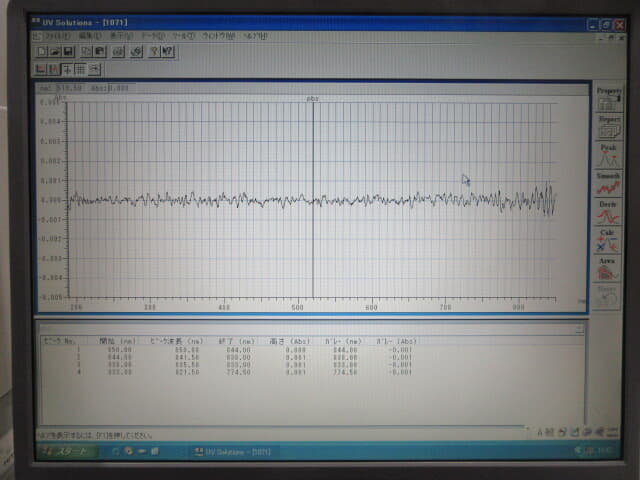Click the second red spectrum icon in second toolbar
The height and width of the screenshot is (480, 640).
[x=53, y=69]
